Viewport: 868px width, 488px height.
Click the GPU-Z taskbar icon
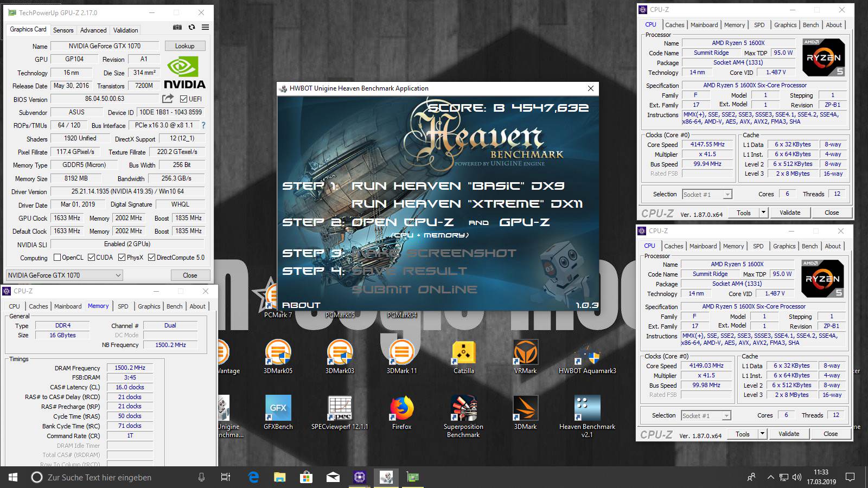(413, 477)
